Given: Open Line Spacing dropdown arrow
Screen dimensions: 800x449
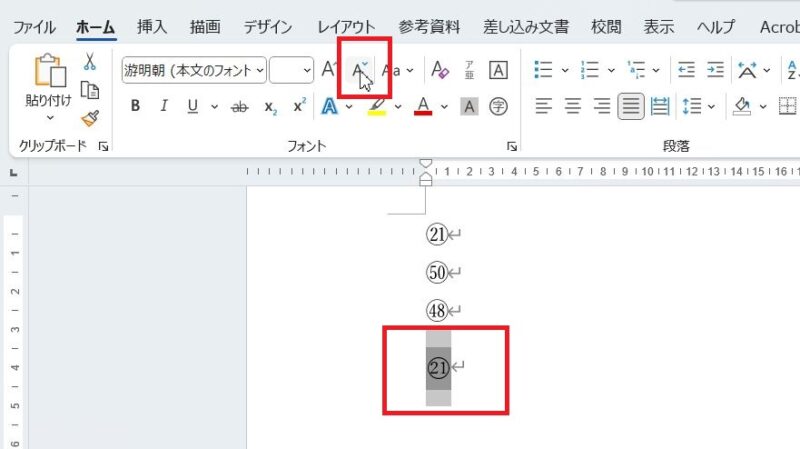Looking at the screenshot, I should (711, 107).
